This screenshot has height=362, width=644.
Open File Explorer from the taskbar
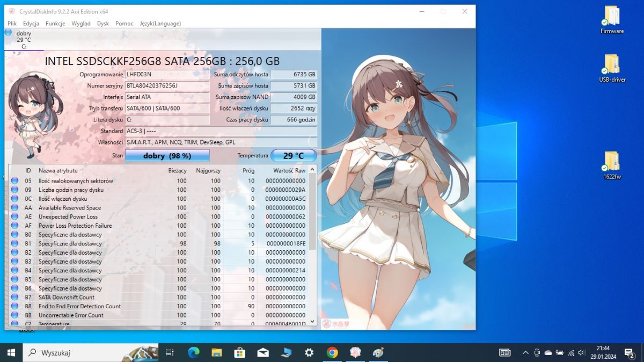pyautogui.click(x=217, y=352)
